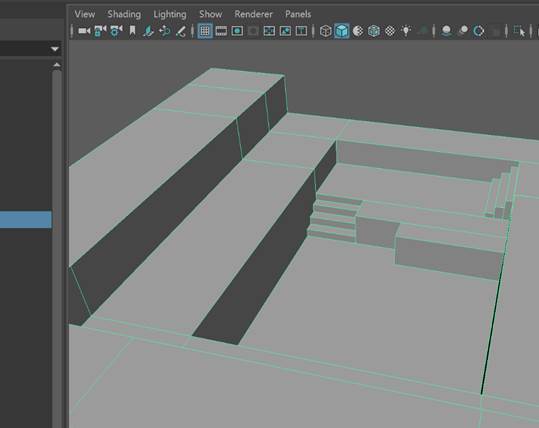The width and height of the screenshot is (539, 428).
Task: Click the Bookmarks icon
Action: coord(132,31)
